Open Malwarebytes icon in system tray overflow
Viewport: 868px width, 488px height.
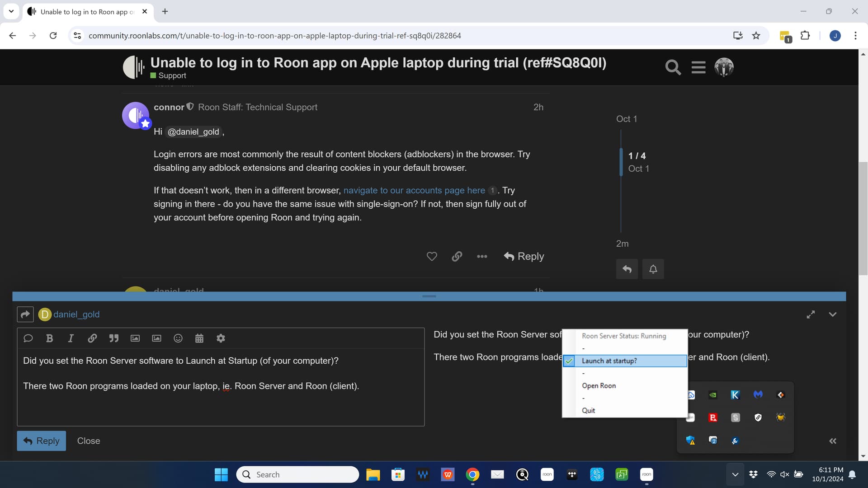click(x=758, y=394)
